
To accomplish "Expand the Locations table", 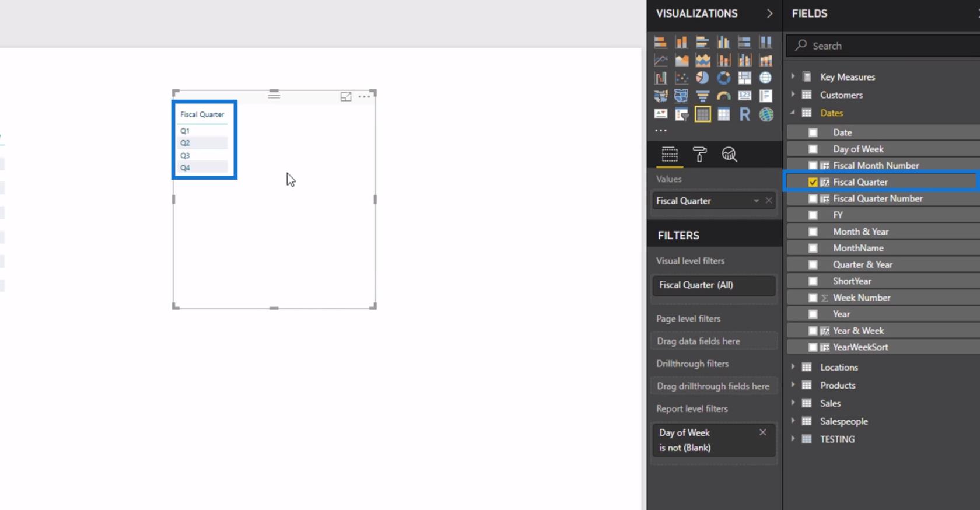I will (793, 367).
